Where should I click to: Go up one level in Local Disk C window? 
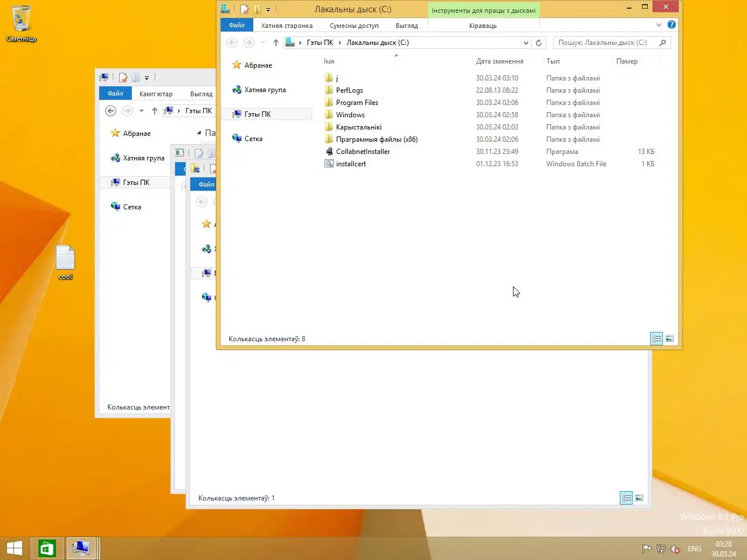click(x=276, y=43)
